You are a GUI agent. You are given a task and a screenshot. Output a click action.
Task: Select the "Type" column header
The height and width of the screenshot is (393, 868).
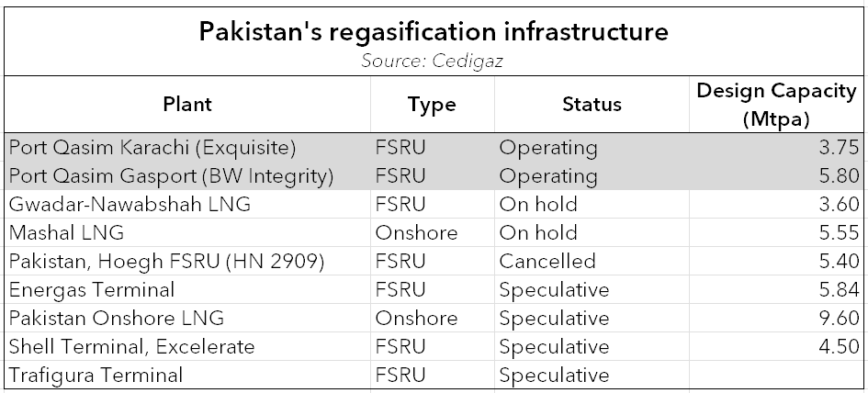pos(432,105)
